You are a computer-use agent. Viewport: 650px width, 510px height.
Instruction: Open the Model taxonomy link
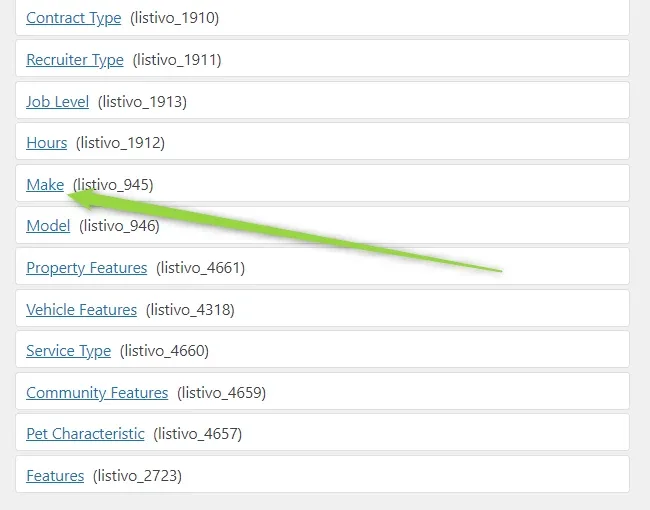click(x=48, y=226)
